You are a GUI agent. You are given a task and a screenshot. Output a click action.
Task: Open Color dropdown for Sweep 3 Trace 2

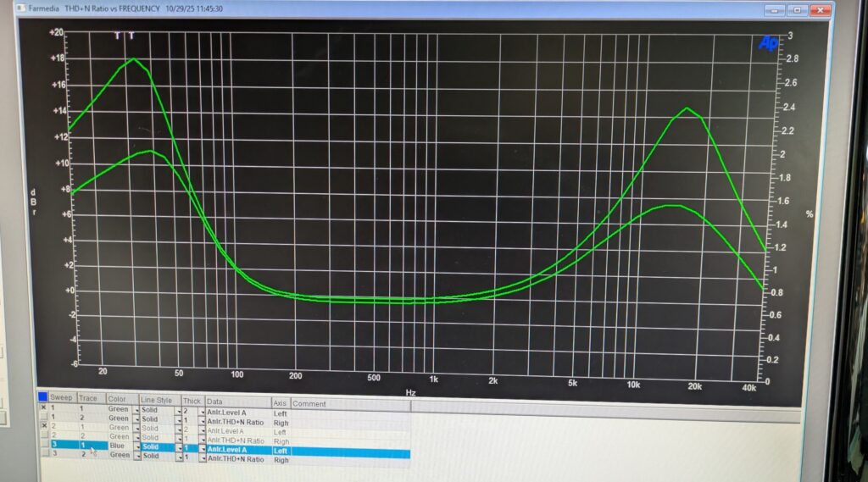click(136, 456)
